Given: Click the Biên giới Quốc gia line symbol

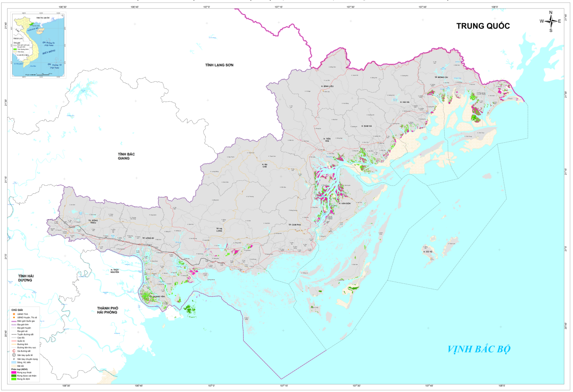Looking at the screenshot, I should [14, 321].
